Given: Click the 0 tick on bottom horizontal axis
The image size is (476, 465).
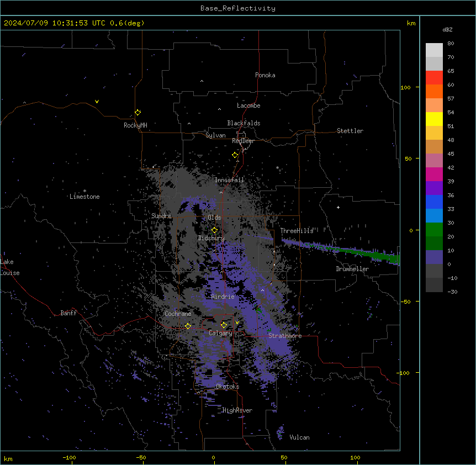Looking at the screenshot, I should tap(213, 458).
